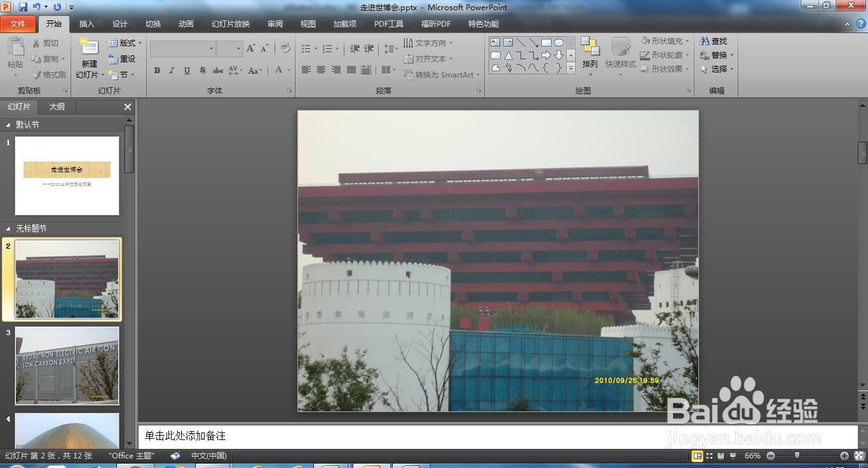The width and height of the screenshot is (868, 468).
Task: Select the text box shape in gallery
Action: [495, 43]
